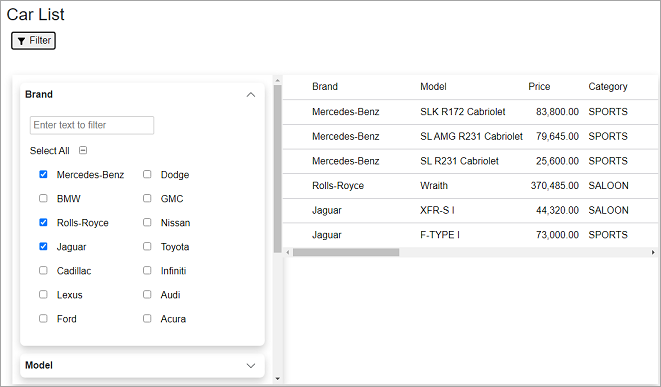Viewport: 661px width, 387px height.
Task: Enable the Nissan checkbox
Action: pos(147,222)
